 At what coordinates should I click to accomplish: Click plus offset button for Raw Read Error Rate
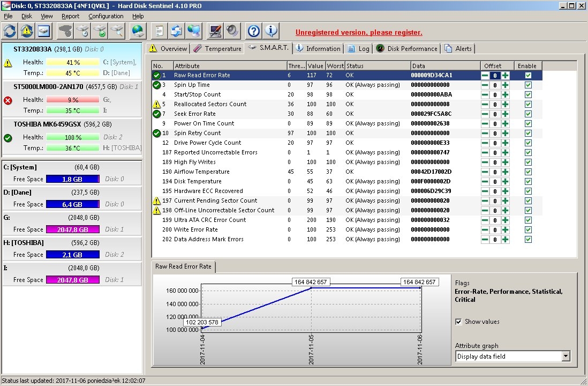(x=506, y=75)
